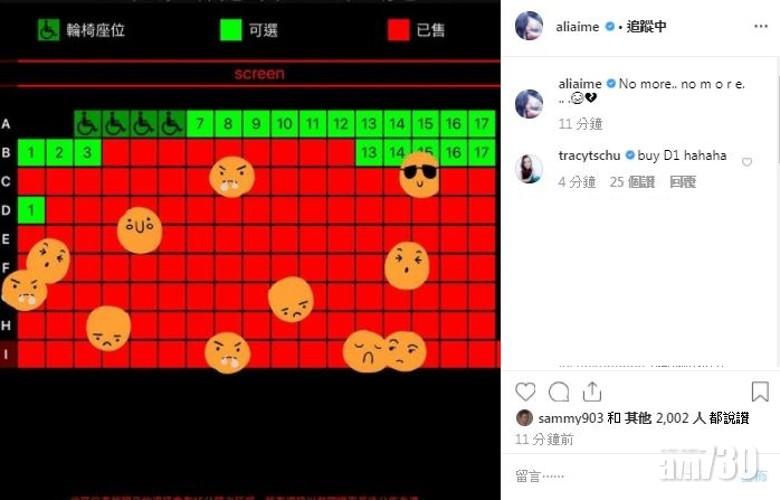The image size is (780, 500).
Task: Select seat 7 in row A
Action: click(200, 123)
